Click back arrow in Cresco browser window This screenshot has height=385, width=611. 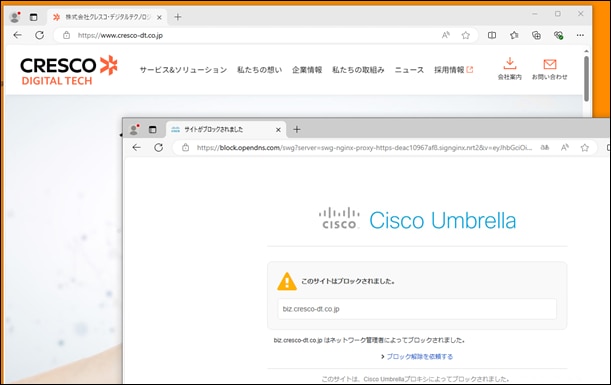tap(18, 35)
